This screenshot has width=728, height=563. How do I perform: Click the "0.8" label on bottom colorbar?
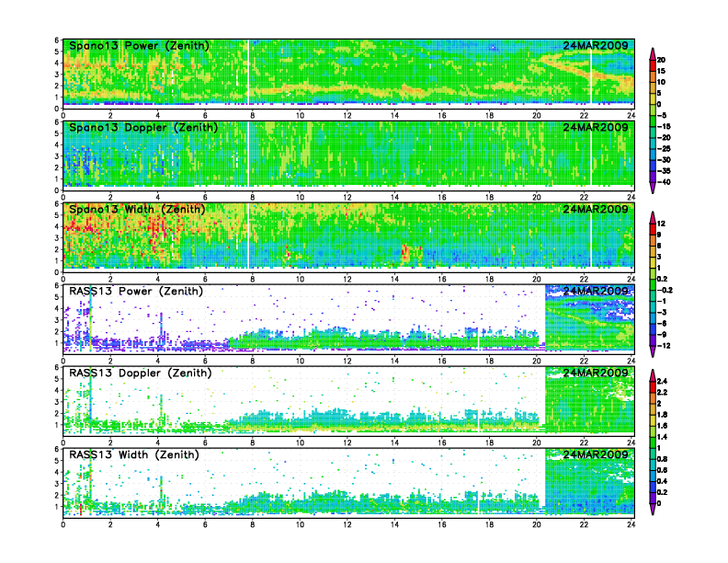tap(662, 459)
